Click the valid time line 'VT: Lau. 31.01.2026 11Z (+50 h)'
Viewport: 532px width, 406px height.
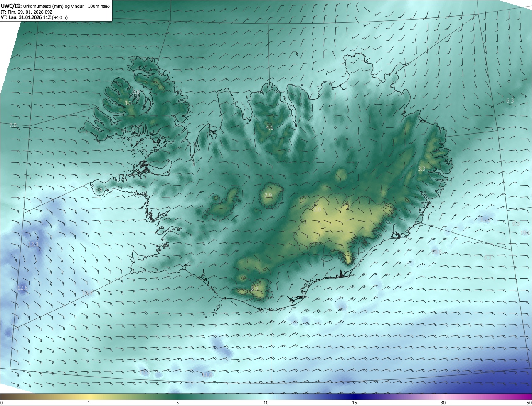click(x=34, y=17)
